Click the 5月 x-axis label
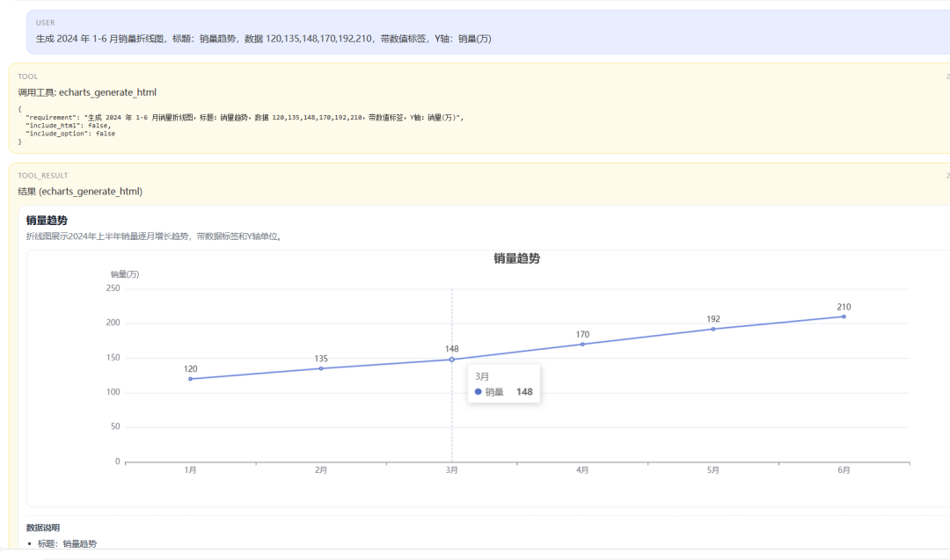The height and width of the screenshot is (560, 950). 713,469
